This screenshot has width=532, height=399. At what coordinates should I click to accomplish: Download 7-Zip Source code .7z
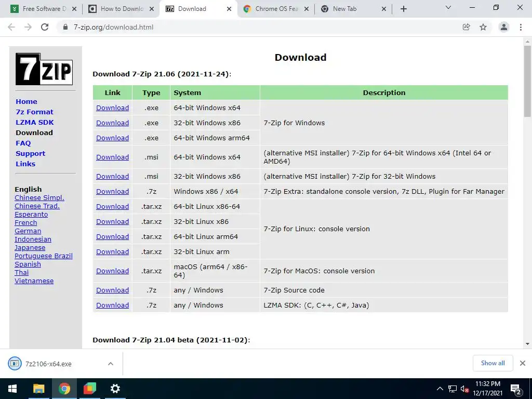(x=112, y=290)
